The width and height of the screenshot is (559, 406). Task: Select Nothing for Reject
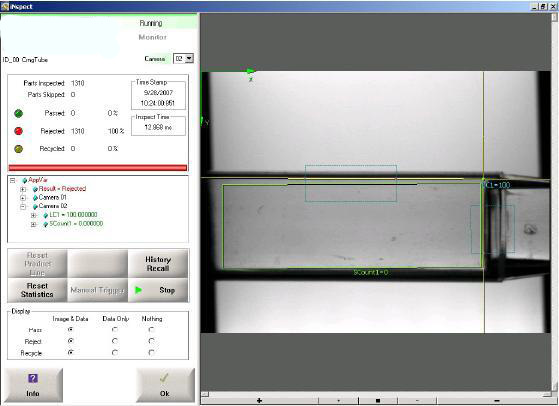pyautogui.click(x=152, y=341)
